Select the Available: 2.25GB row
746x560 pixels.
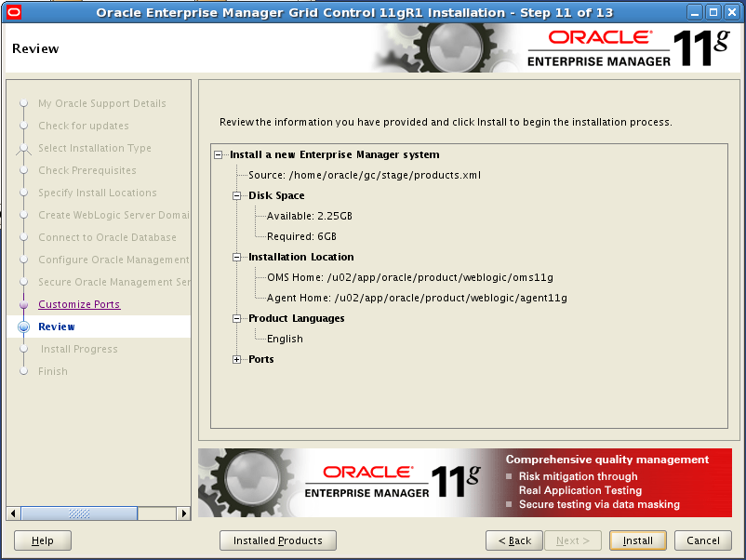pos(309,216)
